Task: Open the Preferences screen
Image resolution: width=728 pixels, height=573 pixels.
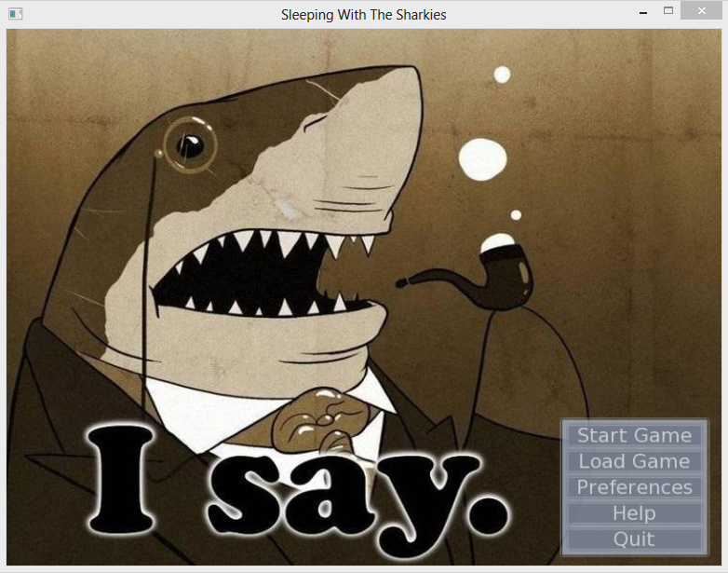Action: tap(634, 487)
